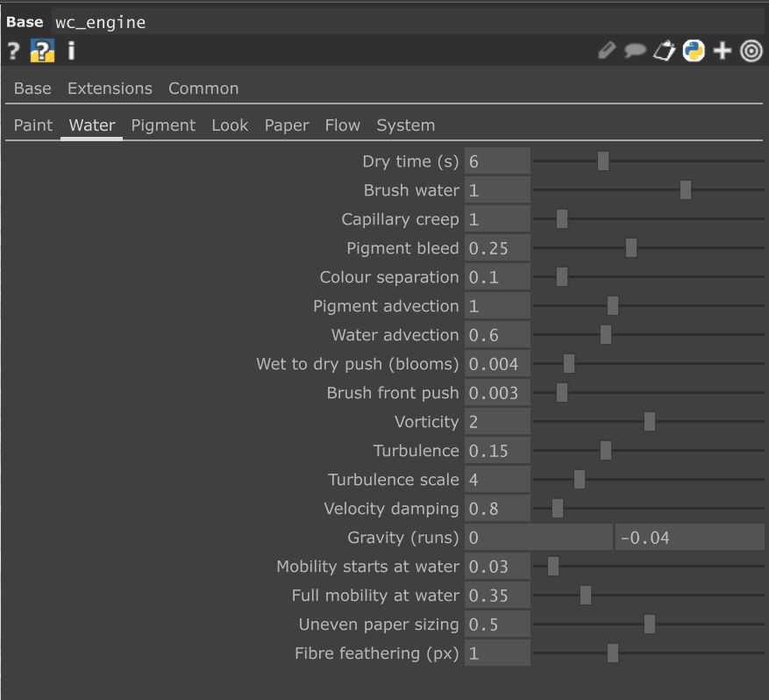Click the operator help question mark icon
Viewport: 769px width, 700px height.
click(x=13, y=51)
